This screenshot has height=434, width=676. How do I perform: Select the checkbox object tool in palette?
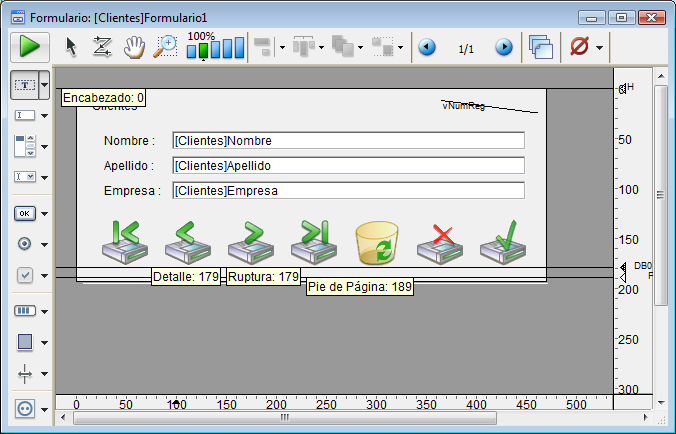click(25, 275)
